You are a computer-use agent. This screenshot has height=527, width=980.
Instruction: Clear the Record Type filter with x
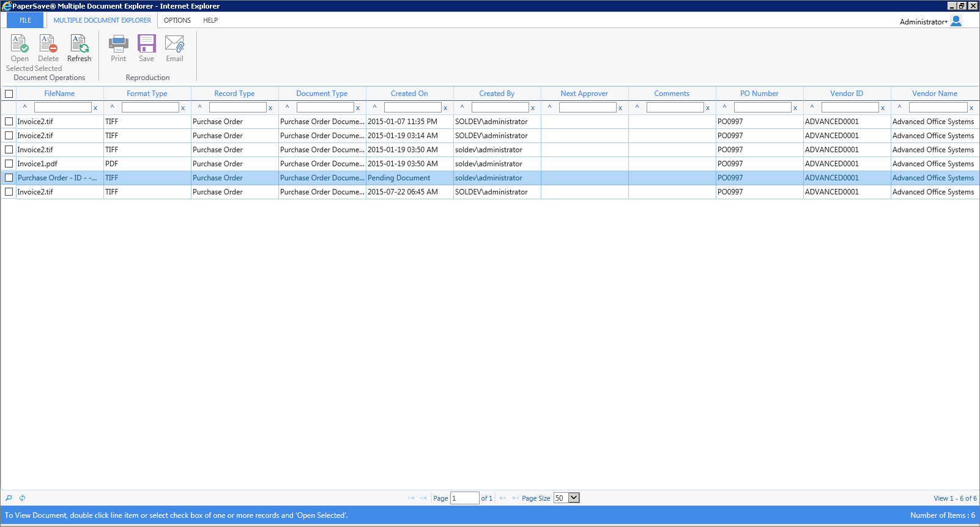point(270,108)
